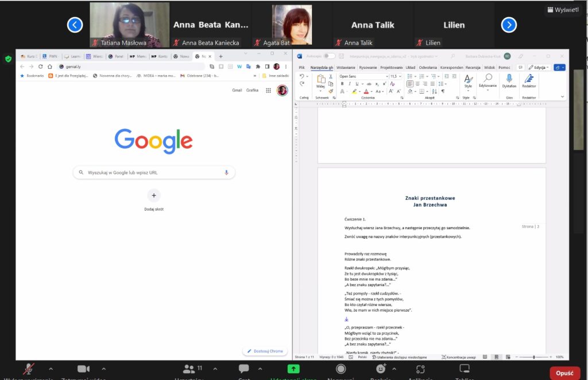Toggle the show paragraph marks button
The image size is (588, 380).
click(443, 91)
